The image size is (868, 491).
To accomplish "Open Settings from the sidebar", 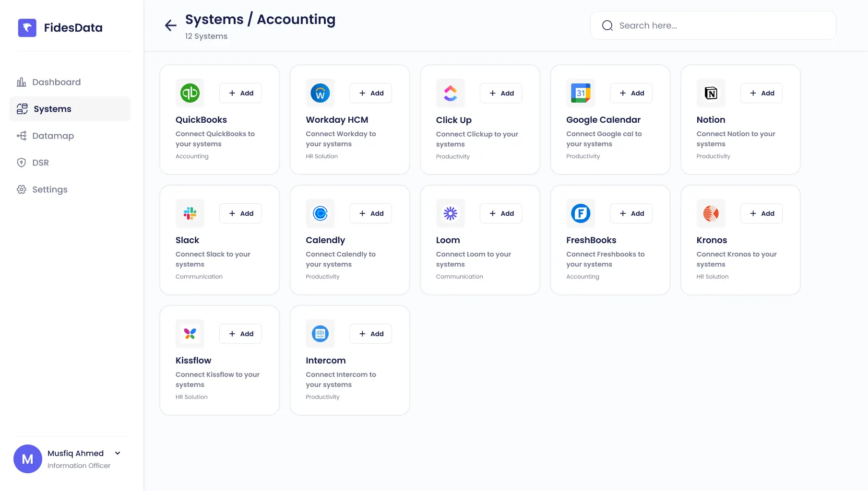I will (x=49, y=189).
